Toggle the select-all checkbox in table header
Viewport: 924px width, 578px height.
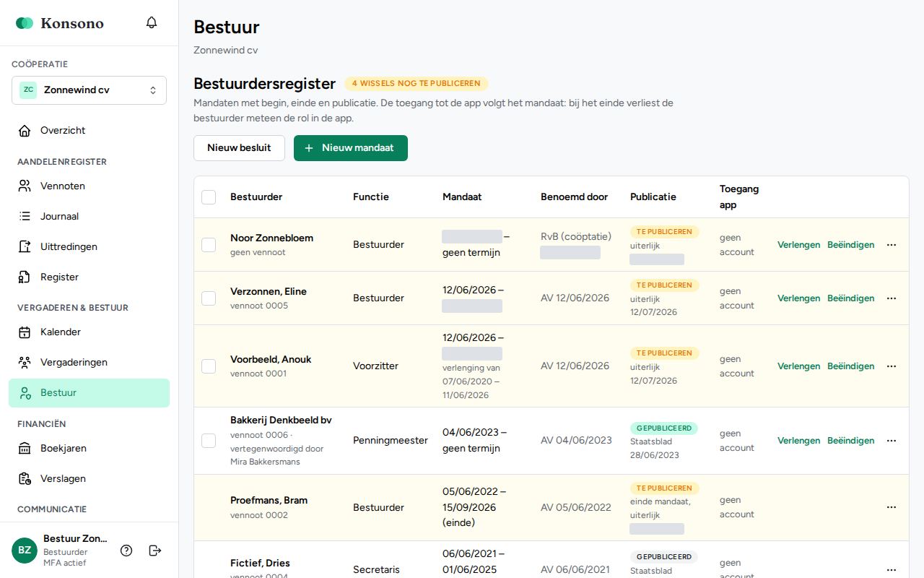209,197
